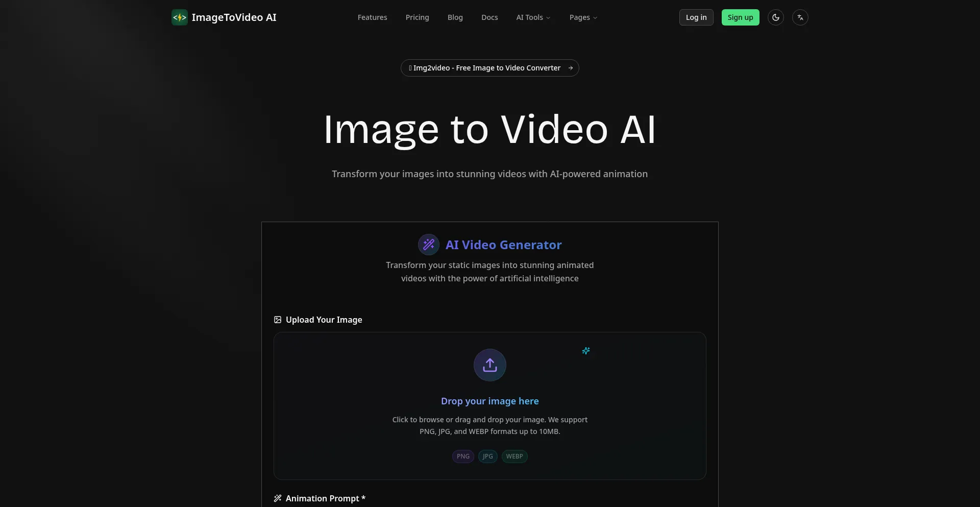Viewport: 980px width, 507px height.
Task: Click the image icon beside Upload Your Image
Action: pos(278,320)
